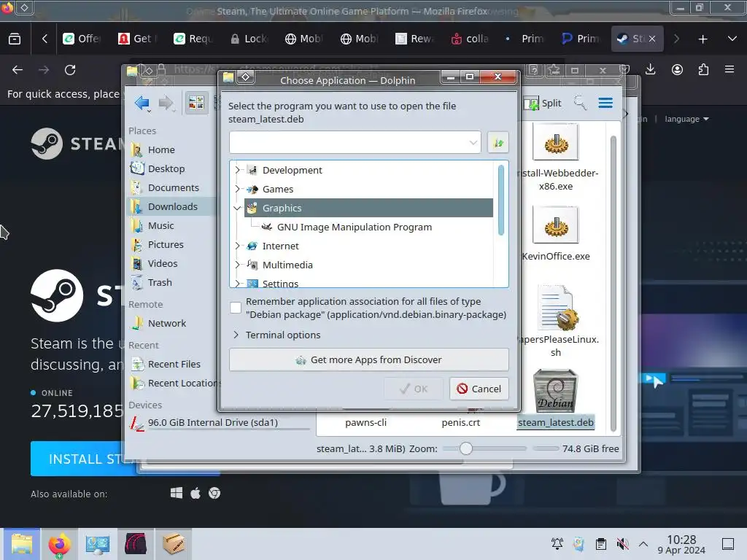Open Firefox from the taskbar
The width and height of the screenshot is (747, 560).
(59, 544)
